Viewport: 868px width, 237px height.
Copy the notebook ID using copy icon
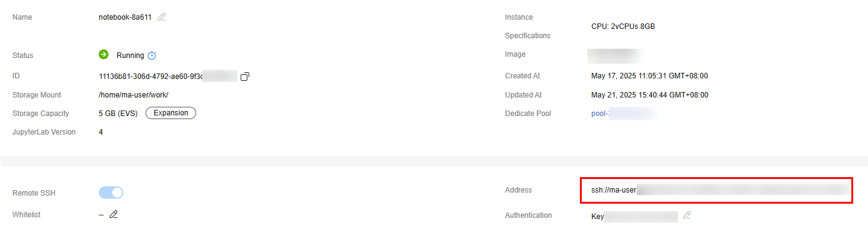[245, 77]
